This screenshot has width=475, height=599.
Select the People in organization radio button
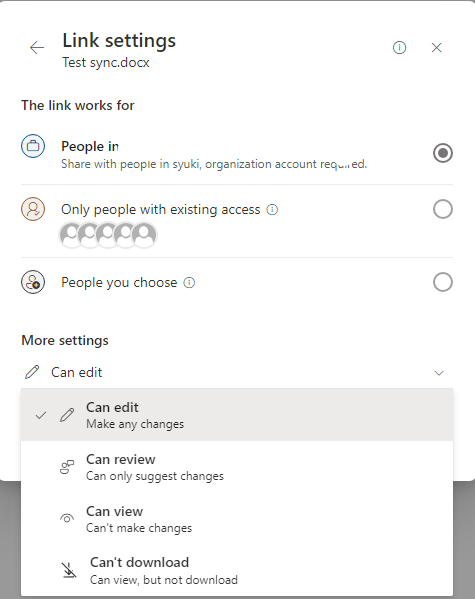click(x=443, y=153)
